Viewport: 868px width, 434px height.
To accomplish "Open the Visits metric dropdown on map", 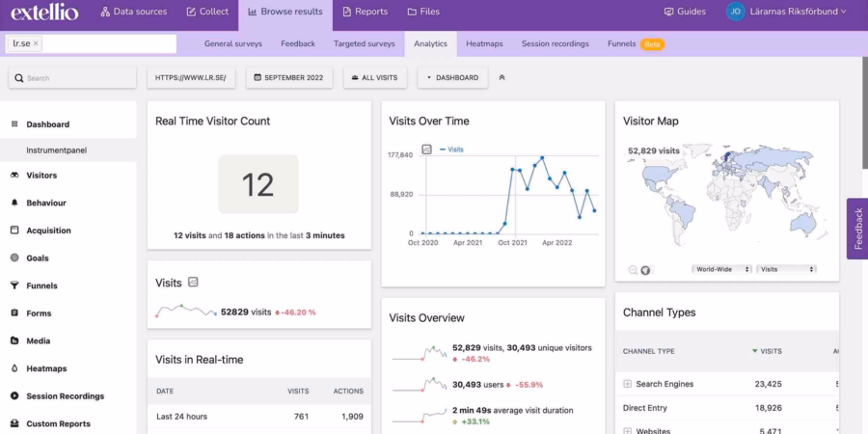I will [x=786, y=269].
